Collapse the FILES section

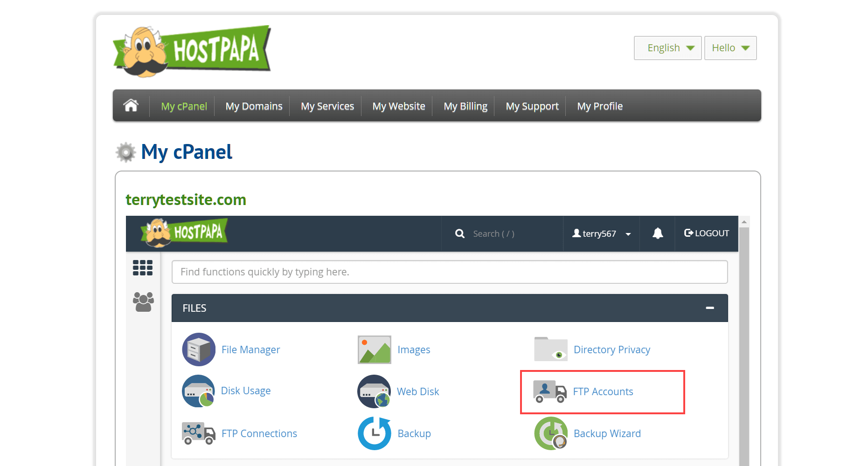(x=710, y=308)
